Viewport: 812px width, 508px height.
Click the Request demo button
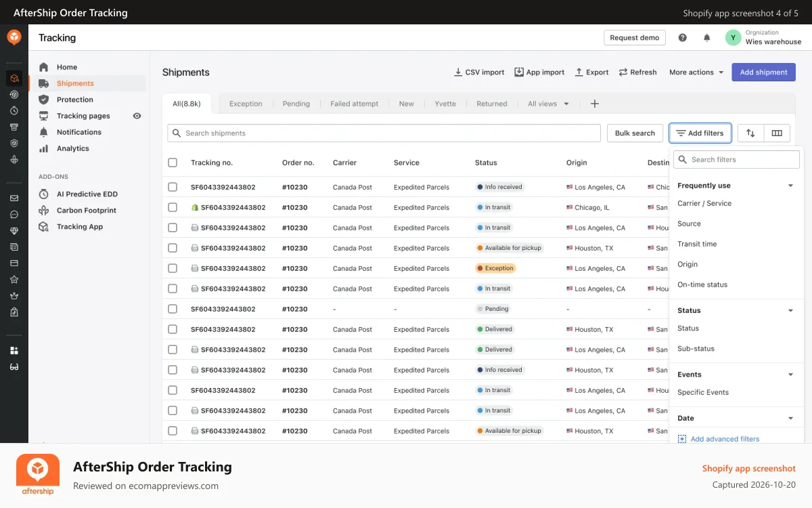coord(635,38)
